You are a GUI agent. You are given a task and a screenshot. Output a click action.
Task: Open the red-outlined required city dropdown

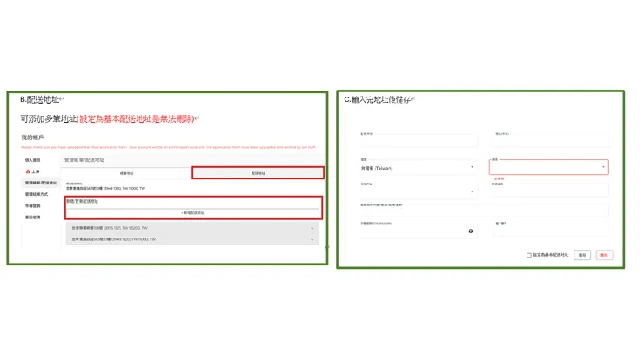(x=549, y=167)
